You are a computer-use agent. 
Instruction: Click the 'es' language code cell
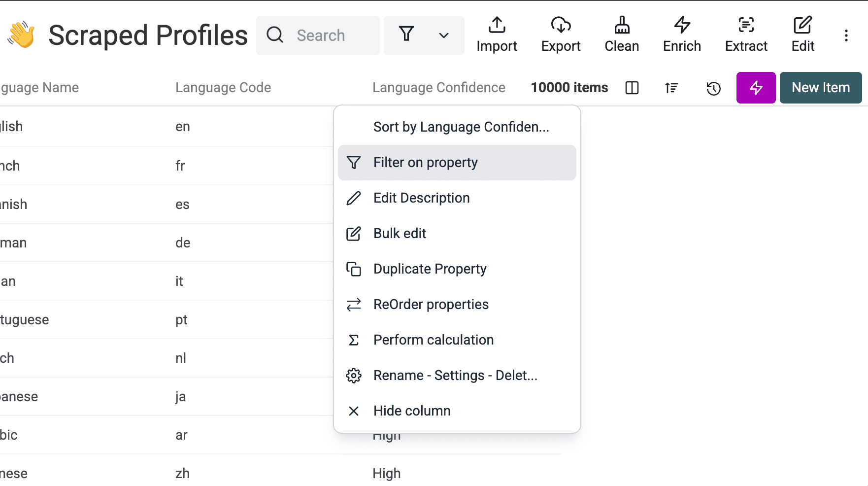pyautogui.click(x=182, y=205)
